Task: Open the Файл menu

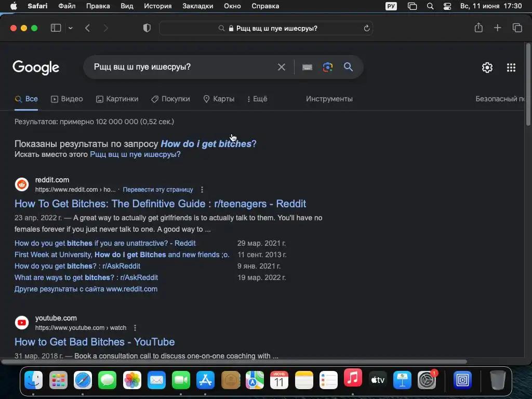Action: (67, 6)
